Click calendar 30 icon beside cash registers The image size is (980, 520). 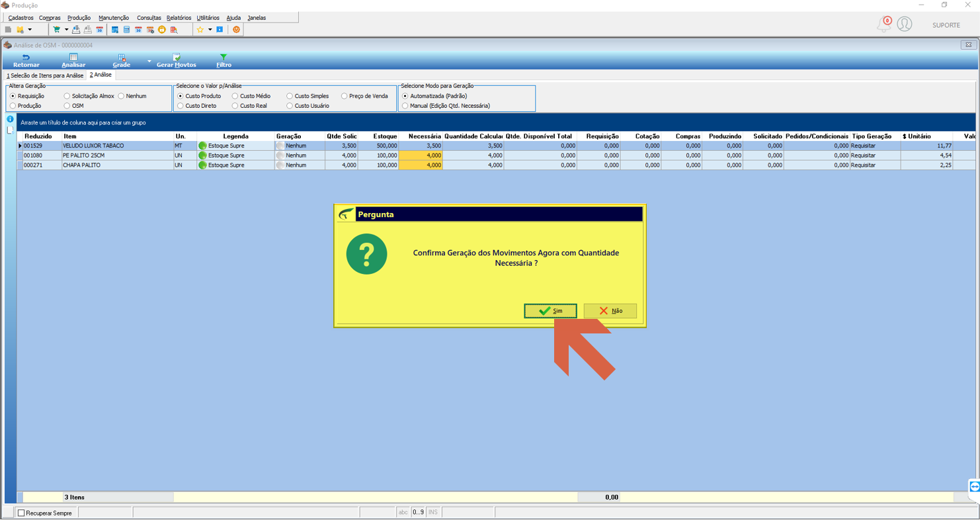pos(99,30)
